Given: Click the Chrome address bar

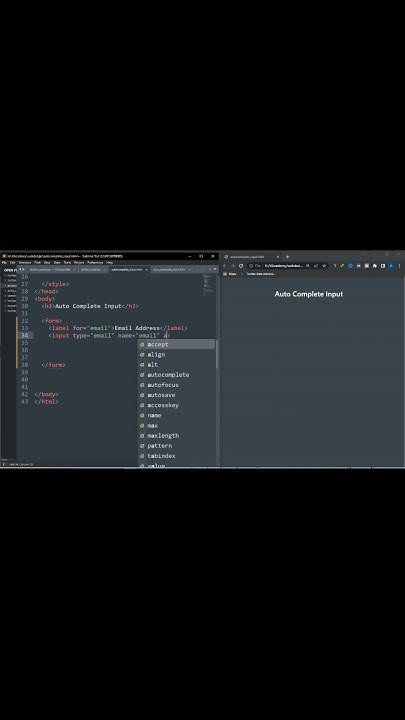Looking at the screenshot, I should pyautogui.click(x=287, y=265).
